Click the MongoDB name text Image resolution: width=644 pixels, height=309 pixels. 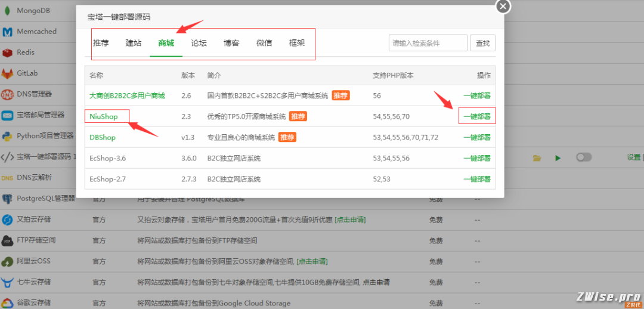(33, 11)
